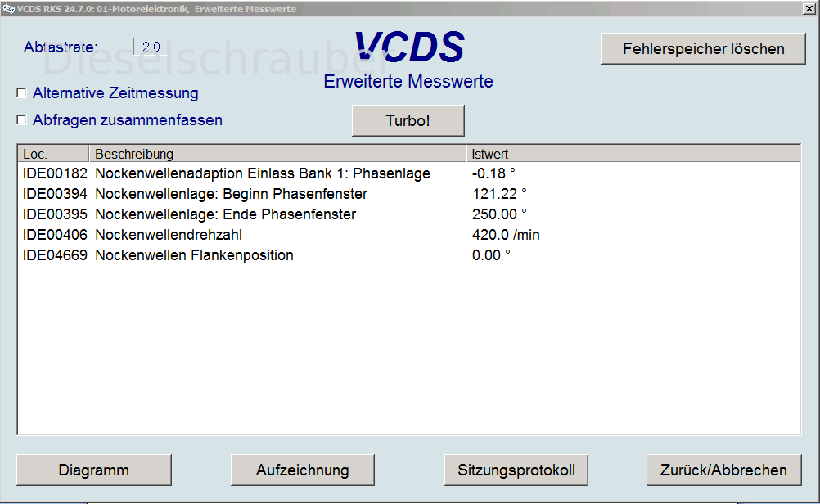The height and width of the screenshot is (504, 820).
Task: Click Fehlerspeicher löschen button
Action: click(703, 48)
